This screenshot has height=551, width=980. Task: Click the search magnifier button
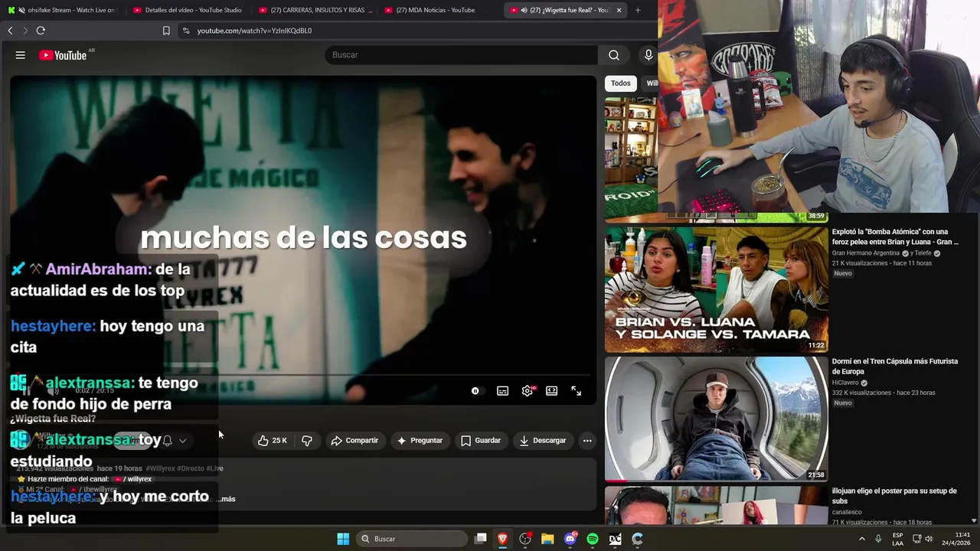coord(614,55)
